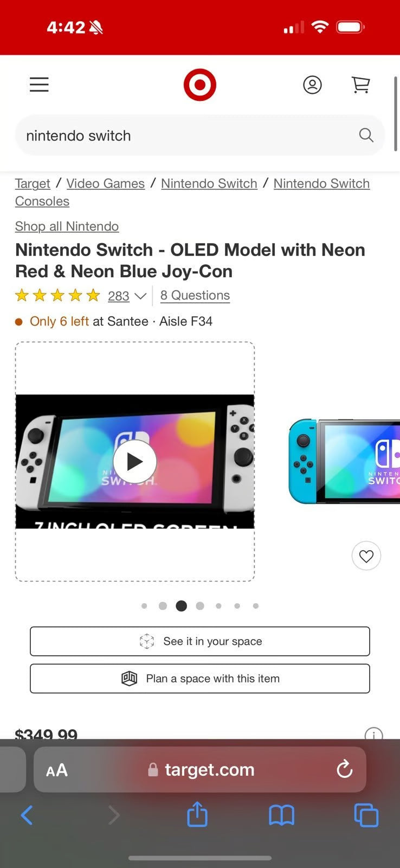This screenshot has height=868, width=400.
Task: Open the info icon next to price
Action: (374, 736)
